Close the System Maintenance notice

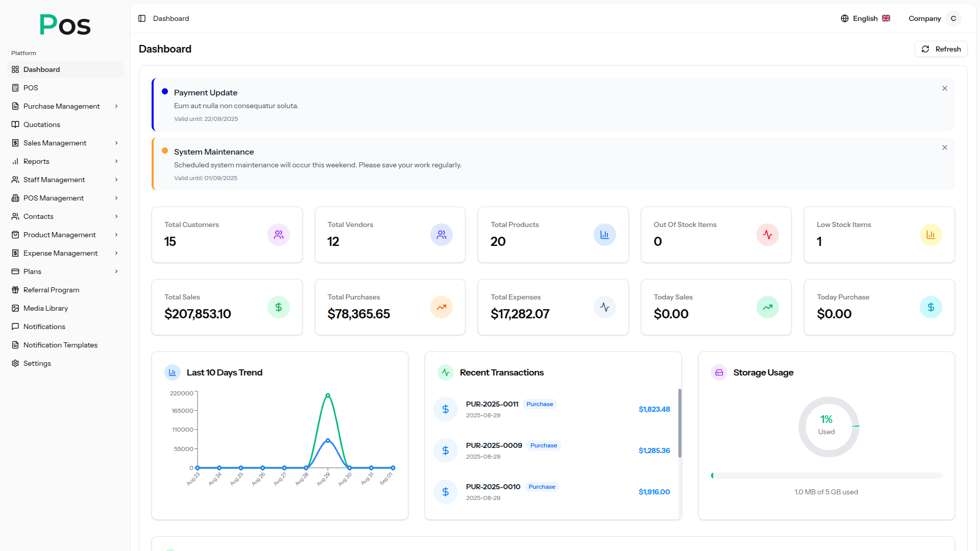[944, 147]
